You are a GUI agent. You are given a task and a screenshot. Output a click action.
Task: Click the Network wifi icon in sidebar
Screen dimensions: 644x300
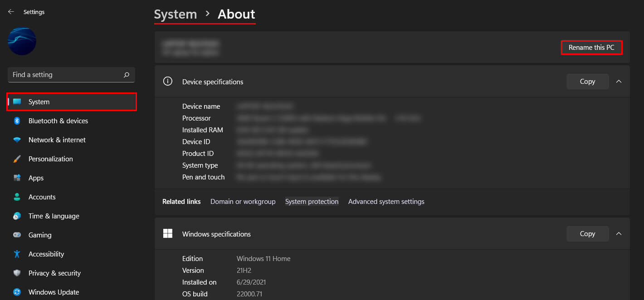pos(17,140)
